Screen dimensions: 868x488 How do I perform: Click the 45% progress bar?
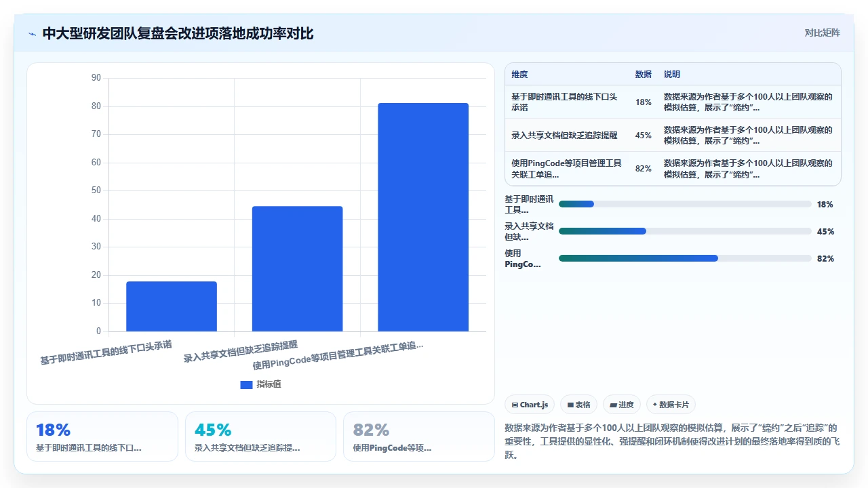tap(685, 231)
